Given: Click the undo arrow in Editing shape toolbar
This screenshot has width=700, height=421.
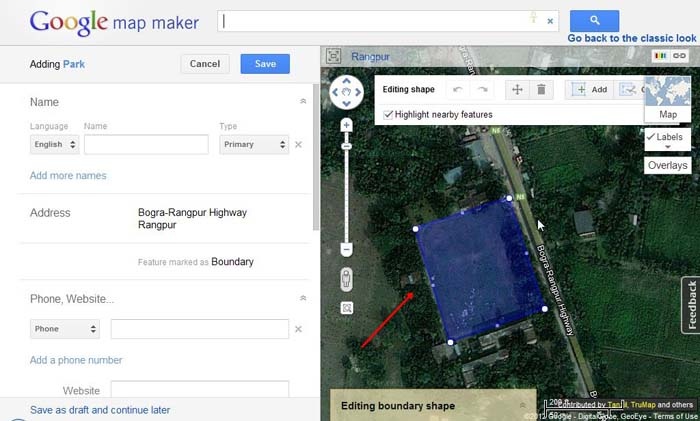Looking at the screenshot, I should (x=458, y=90).
